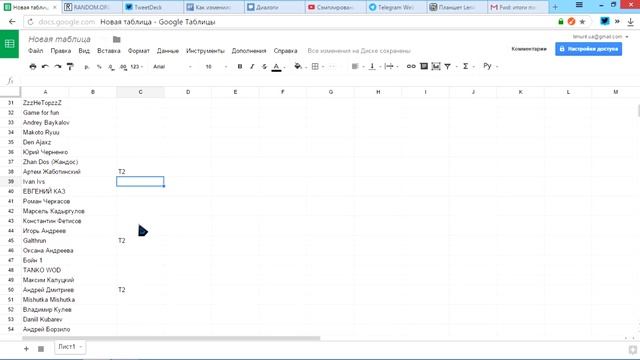Click the insert link icon
The image size is (640, 360).
coord(411,67)
